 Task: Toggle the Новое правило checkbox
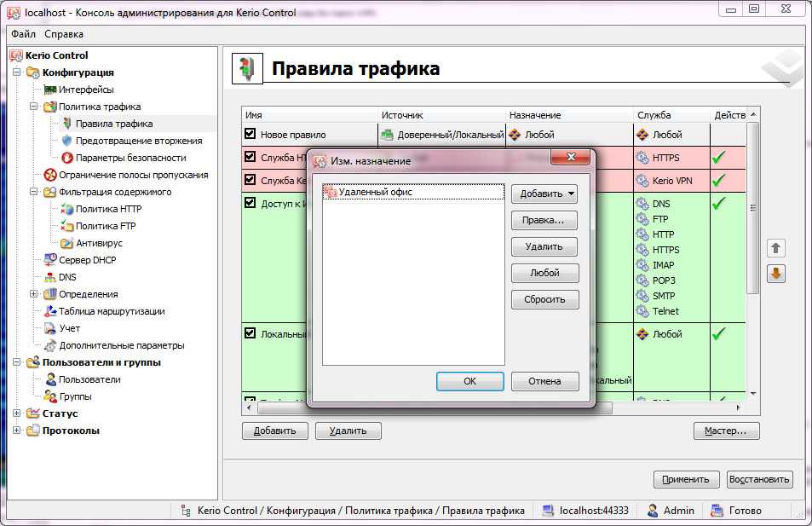point(251,134)
